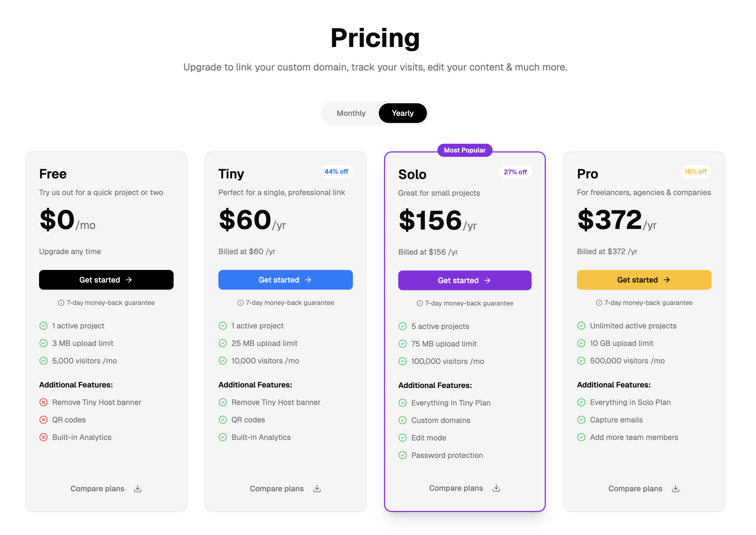Click Get started on the Free plan
The height and width of the screenshot is (535, 756).
[x=106, y=280]
